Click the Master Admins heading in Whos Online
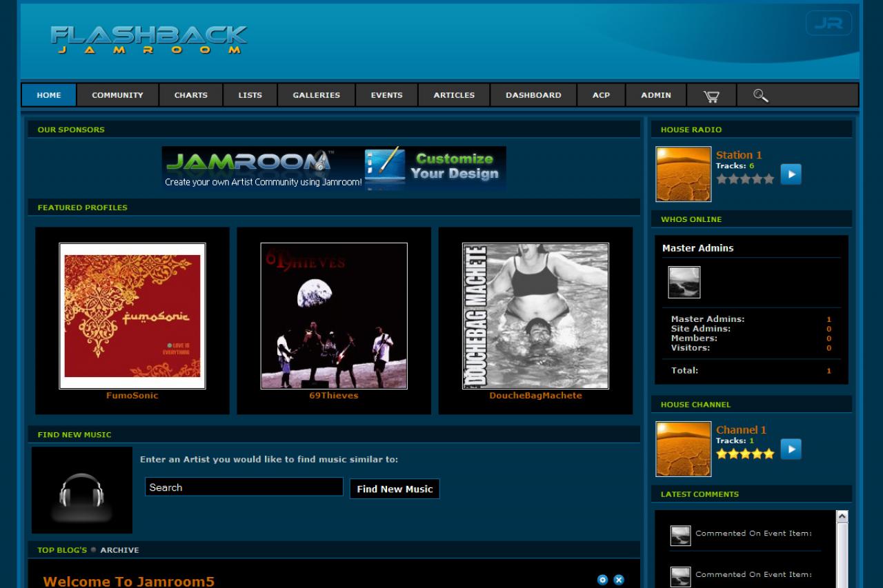This screenshot has width=883, height=588. tap(698, 248)
